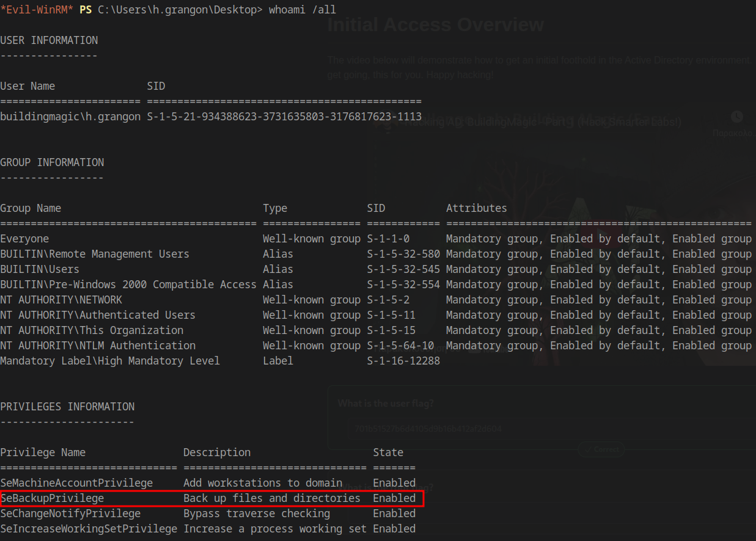756x541 pixels.
Task: Click the PRIVILEGES INFORMATION section header
Action: [x=67, y=407]
